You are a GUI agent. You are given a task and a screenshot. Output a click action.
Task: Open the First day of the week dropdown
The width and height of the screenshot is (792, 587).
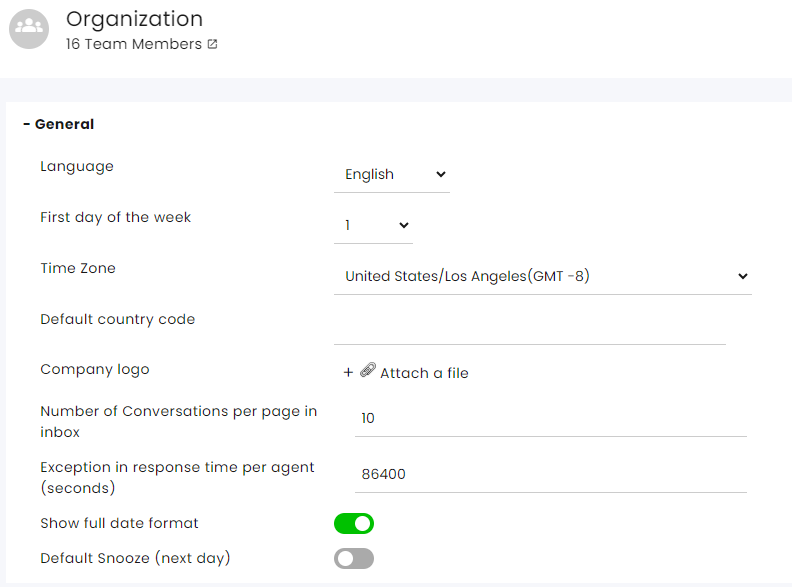coord(374,226)
